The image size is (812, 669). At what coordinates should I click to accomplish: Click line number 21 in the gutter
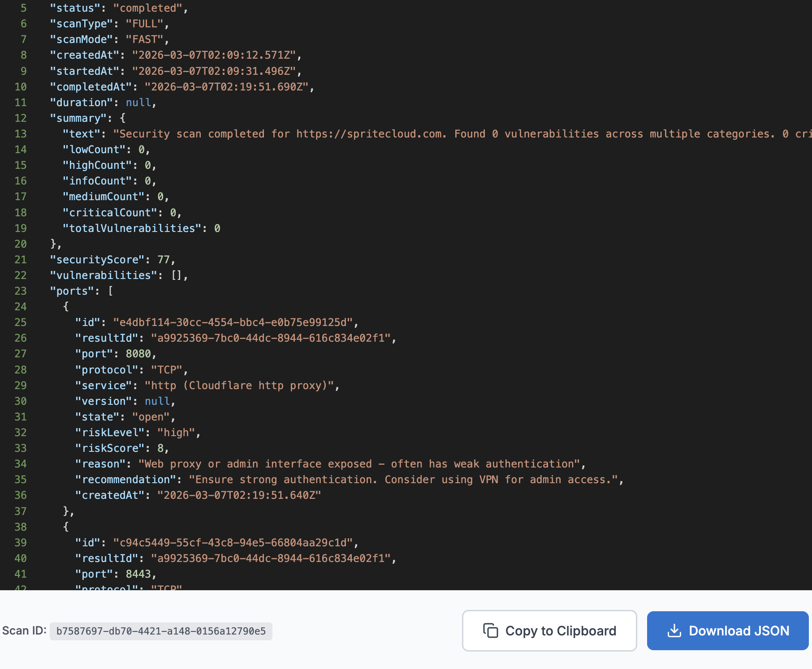(20, 259)
